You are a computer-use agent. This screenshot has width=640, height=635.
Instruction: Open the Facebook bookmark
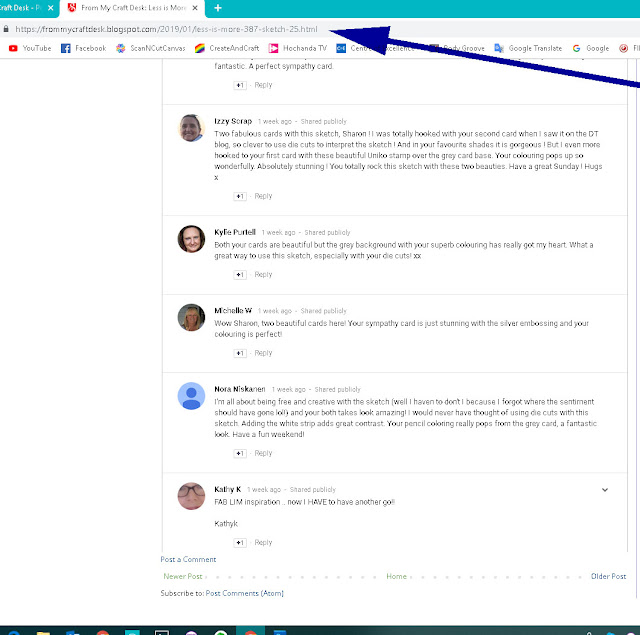[x=83, y=48]
